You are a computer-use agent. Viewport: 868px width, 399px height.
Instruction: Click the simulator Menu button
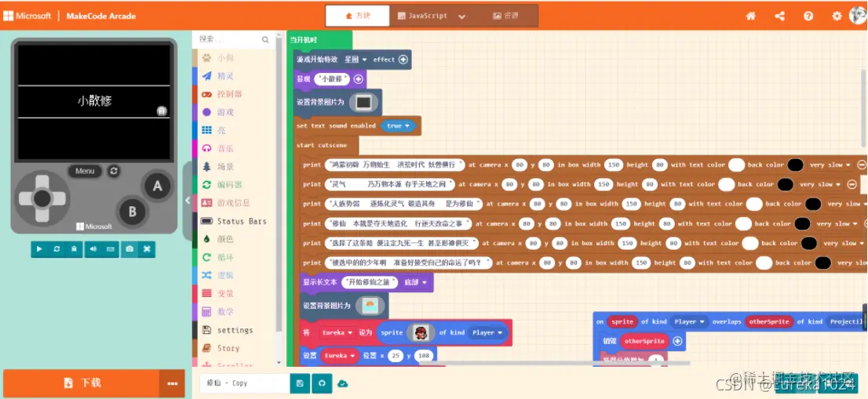(85, 172)
